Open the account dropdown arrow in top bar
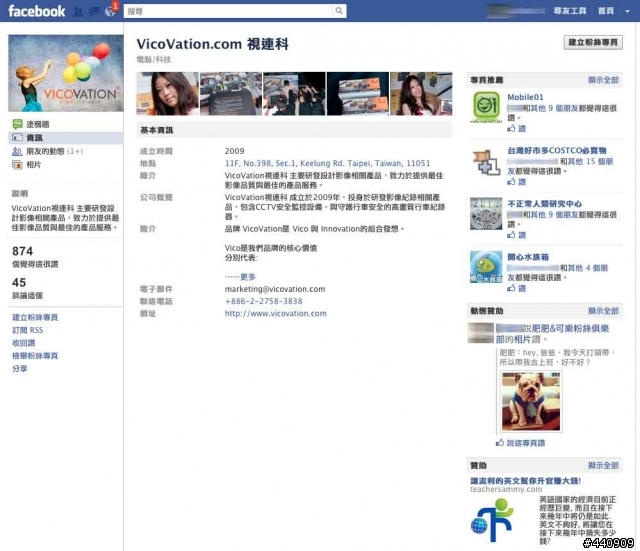Image resolution: width=640 pixels, height=551 pixels. (627, 11)
